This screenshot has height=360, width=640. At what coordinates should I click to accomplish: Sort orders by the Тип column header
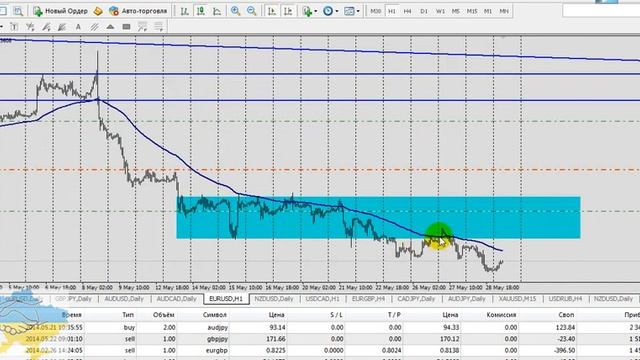coord(128,315)
